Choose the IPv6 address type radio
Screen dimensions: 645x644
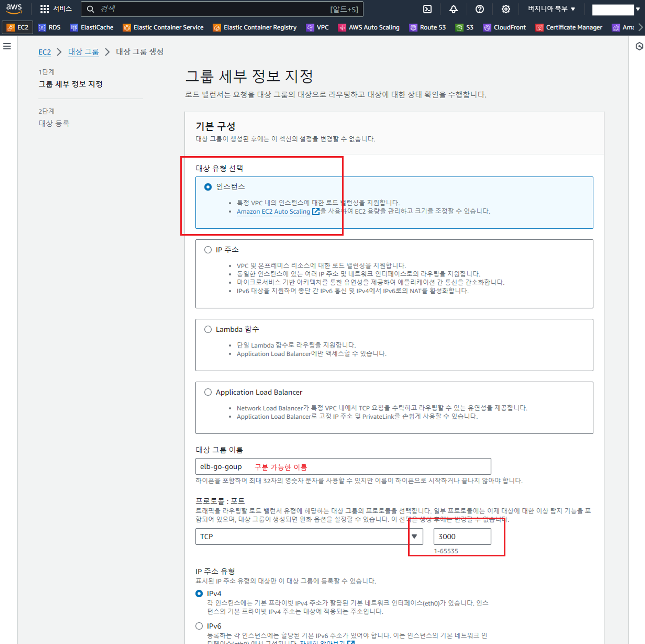(199, 626)
